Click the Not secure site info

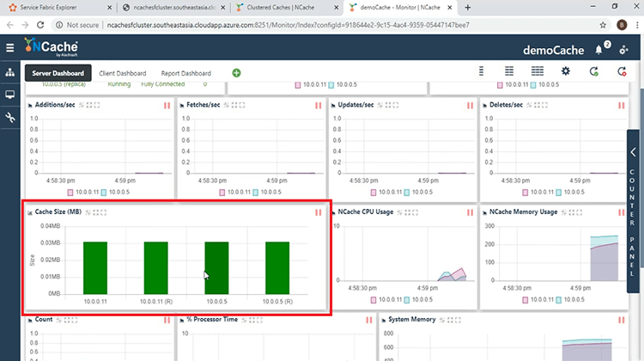click(77, 25)
